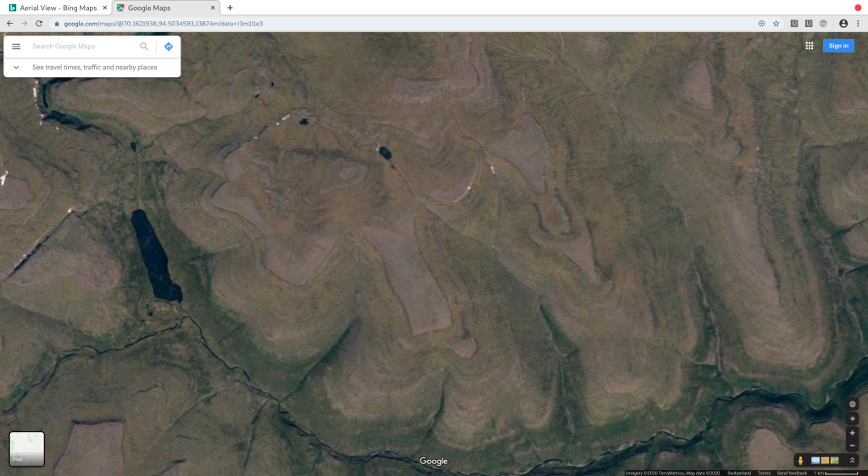Click the Switzerland region link
The image size is (868, 476).
coord(739,473)
